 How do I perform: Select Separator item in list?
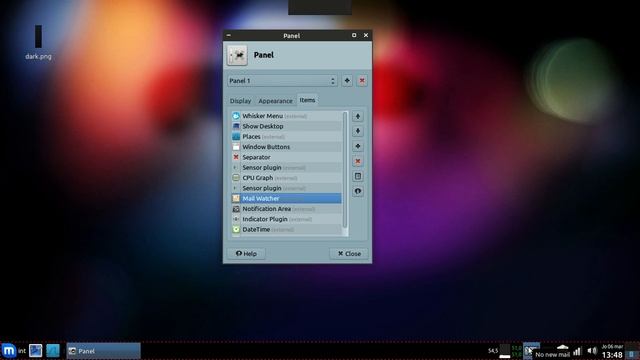287,157
